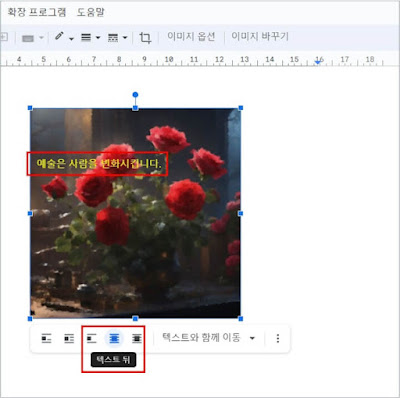Open the dropdown arrow beside the pencil
The image size is (400, 398).
(71, 39)
